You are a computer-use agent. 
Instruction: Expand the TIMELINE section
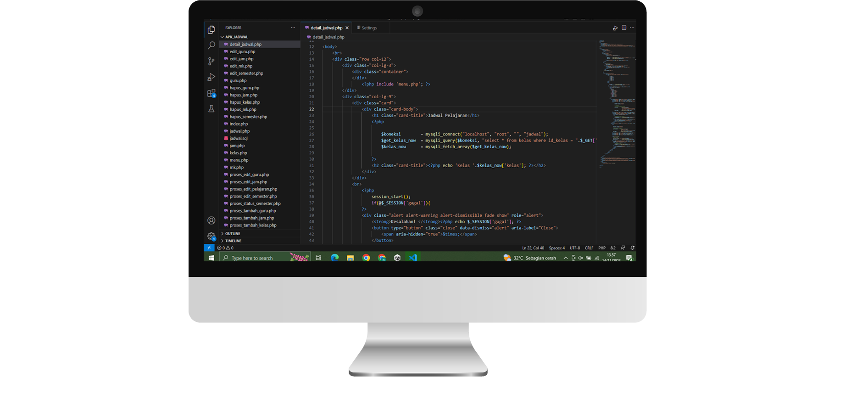pos(233,240)
